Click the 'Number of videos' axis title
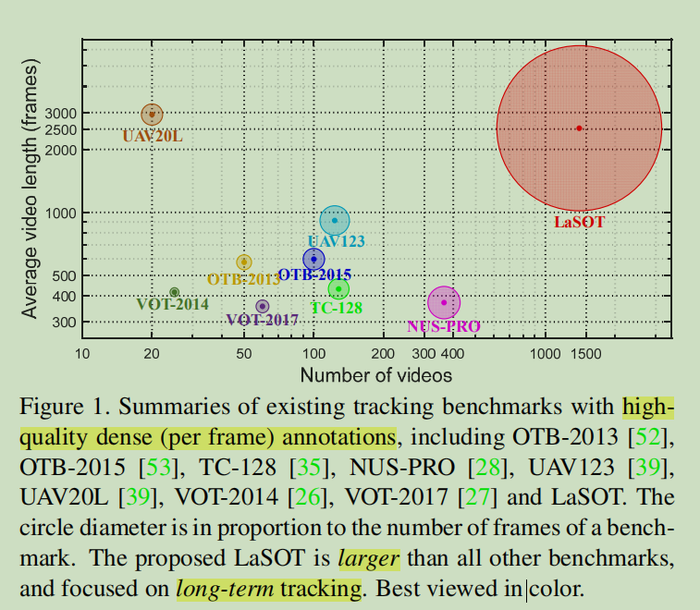 (376, 375)
